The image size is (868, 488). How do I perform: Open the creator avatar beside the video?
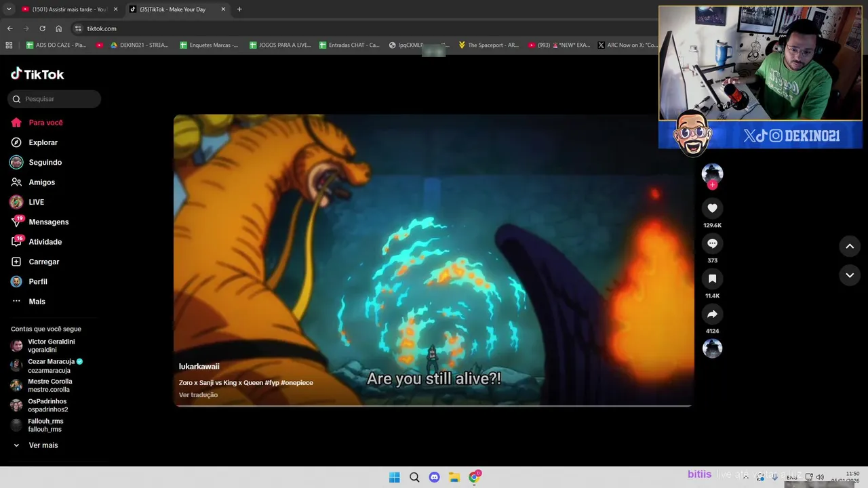pyautogui.click(x=712, y=174)
